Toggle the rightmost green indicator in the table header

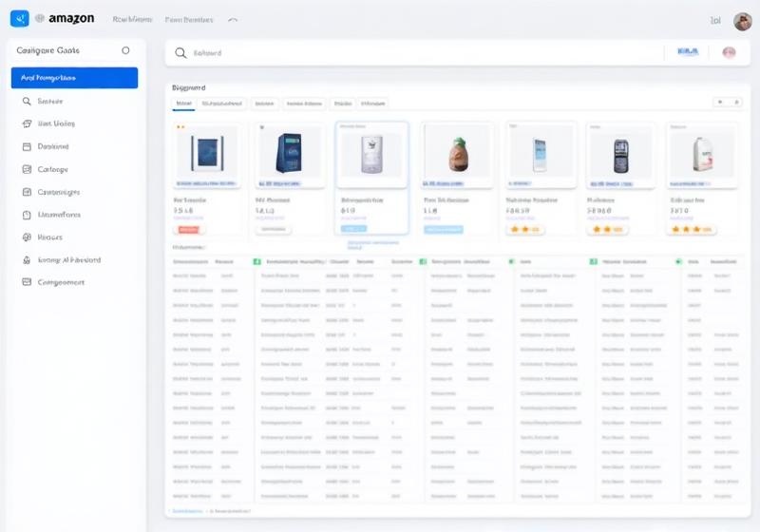(x=678, y=261)
